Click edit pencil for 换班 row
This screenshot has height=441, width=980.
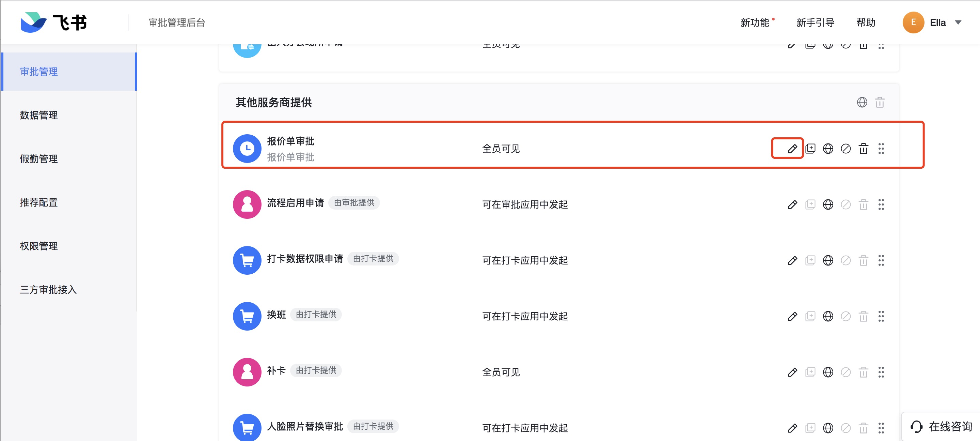click(792, 316)
